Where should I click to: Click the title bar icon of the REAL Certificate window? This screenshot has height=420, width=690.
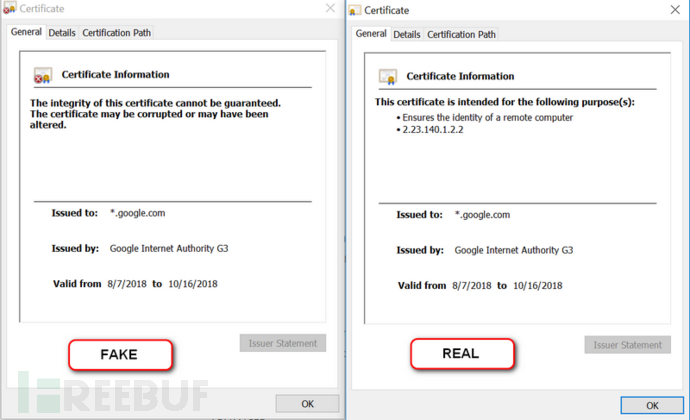tap(355, 10)
